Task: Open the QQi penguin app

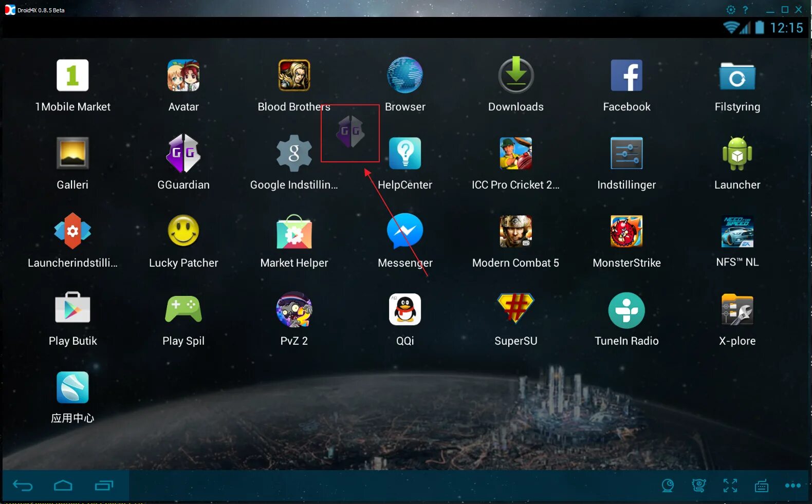Action: (405, 309)
